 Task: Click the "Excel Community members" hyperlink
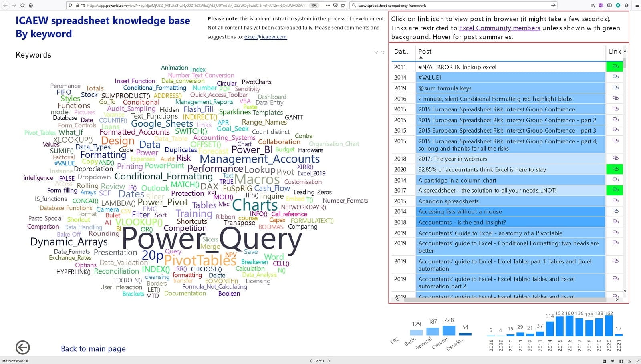[x=499, y=28]
